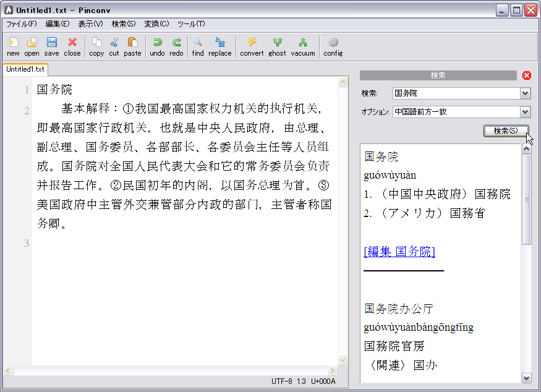
Task: Open the ファイル(F) menu
Action: [22, 24]
